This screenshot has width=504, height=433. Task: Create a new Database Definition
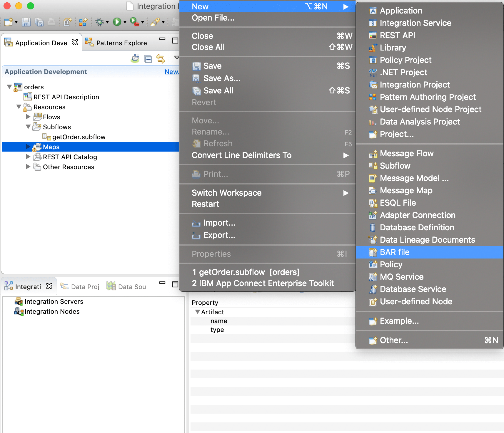[x=430, y=228]
